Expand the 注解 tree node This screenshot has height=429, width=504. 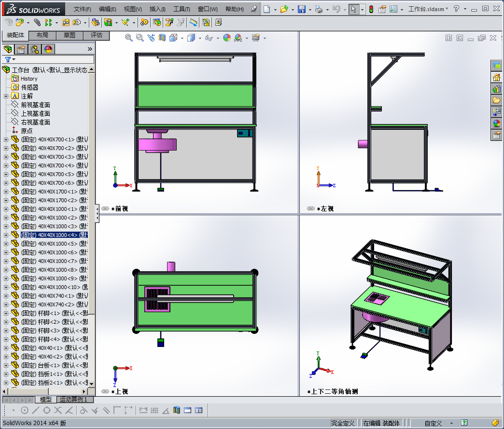pyautogui.click(x=6, y=96)
